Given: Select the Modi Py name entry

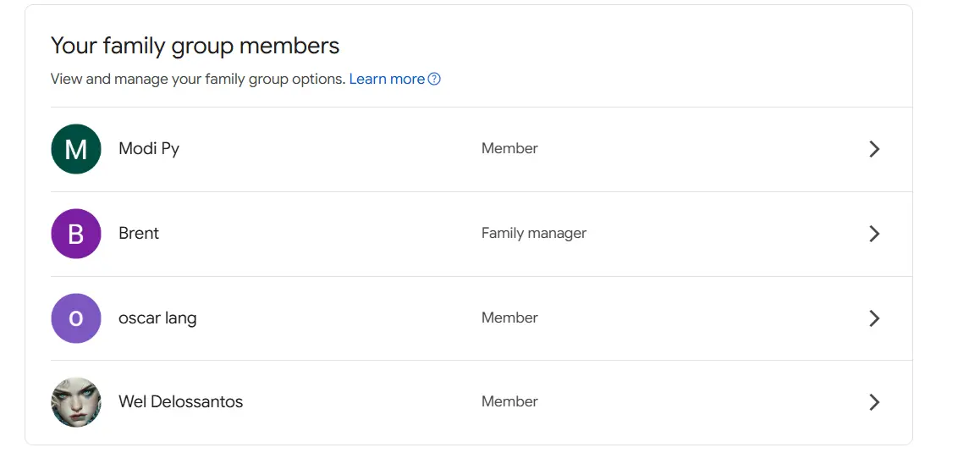Looking at the screenshot, I should [149, 149].
